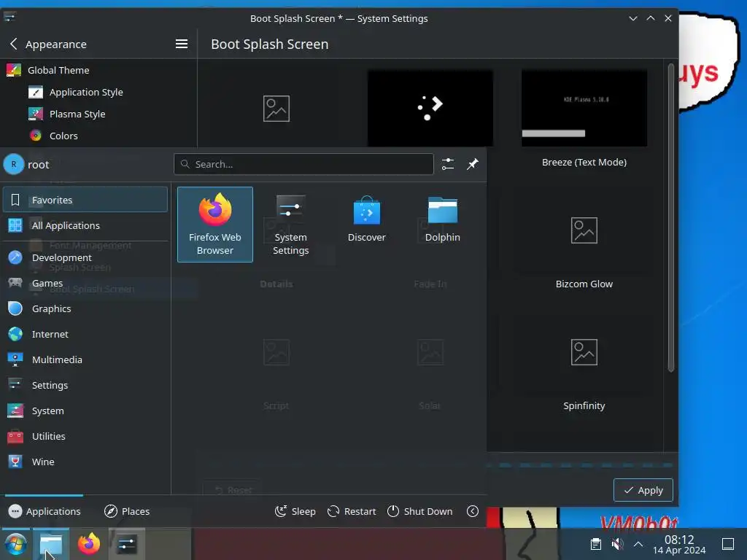Click the muted volume tray icon
Image resolution: width=747 pixels, height=560 pixels.
617,544
